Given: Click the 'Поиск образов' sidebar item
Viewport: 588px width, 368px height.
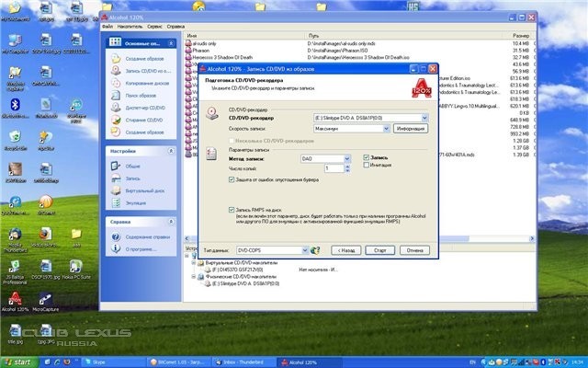Looking at the screenshot, I should point(142,95).
